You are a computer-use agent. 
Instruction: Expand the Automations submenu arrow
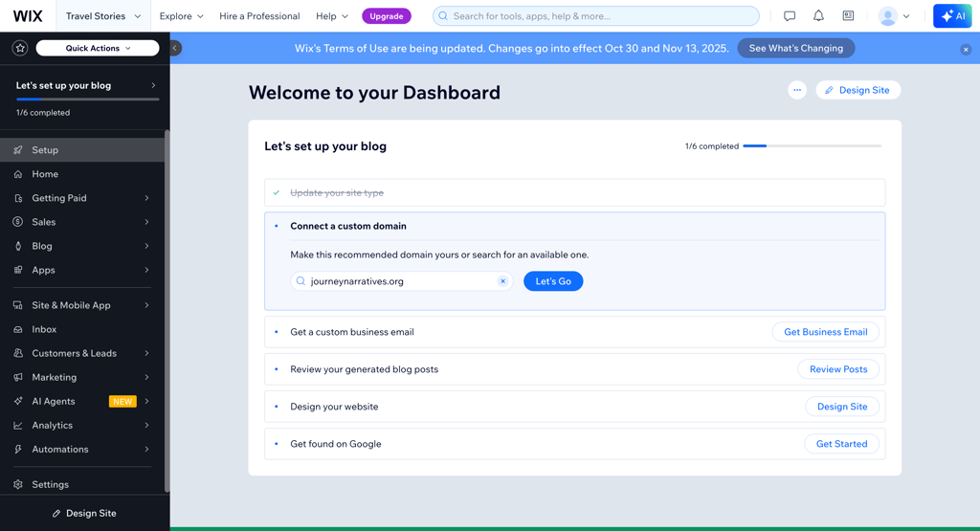pyautogui.click(x=146, y=449)
